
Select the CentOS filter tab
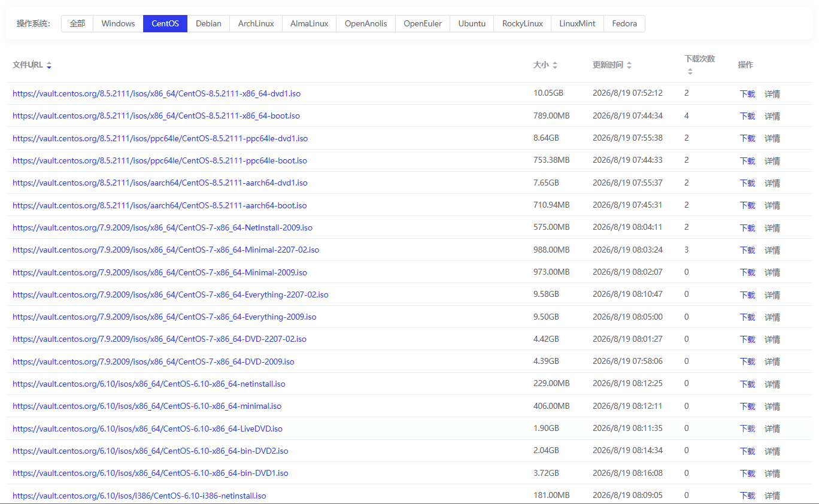pyautogui.click(x=165, y=24)
